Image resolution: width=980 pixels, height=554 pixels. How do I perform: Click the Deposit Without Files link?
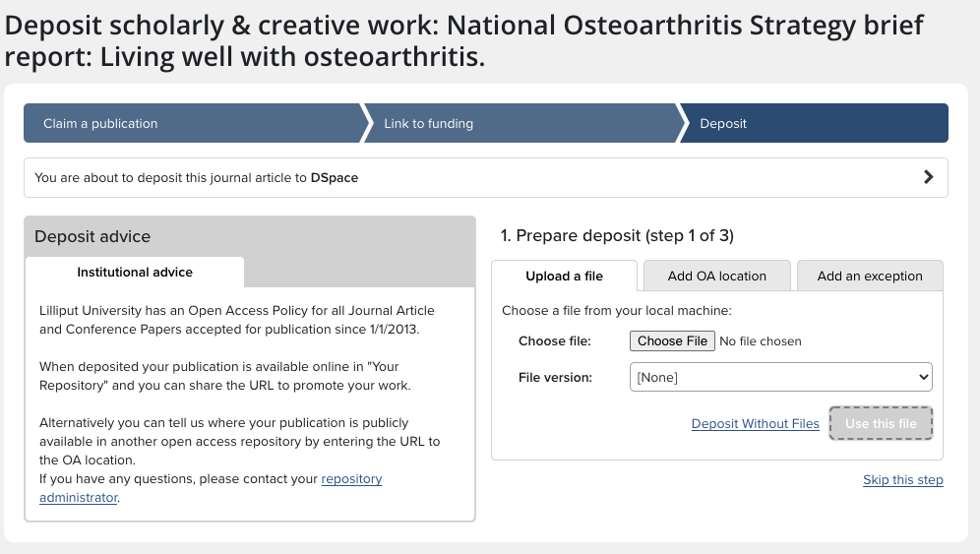tap(755, 424)
